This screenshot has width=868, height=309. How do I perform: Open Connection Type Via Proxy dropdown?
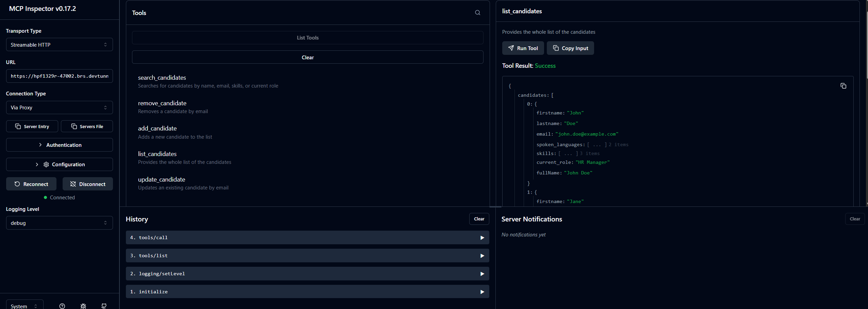(x=59, y=107)
